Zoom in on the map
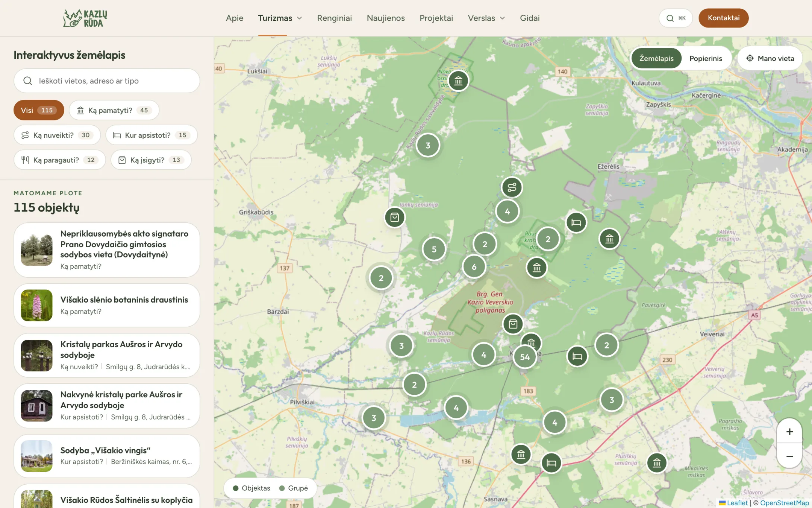Image resolution: width=812 pixels, height=508 pixels. (789, 431)
